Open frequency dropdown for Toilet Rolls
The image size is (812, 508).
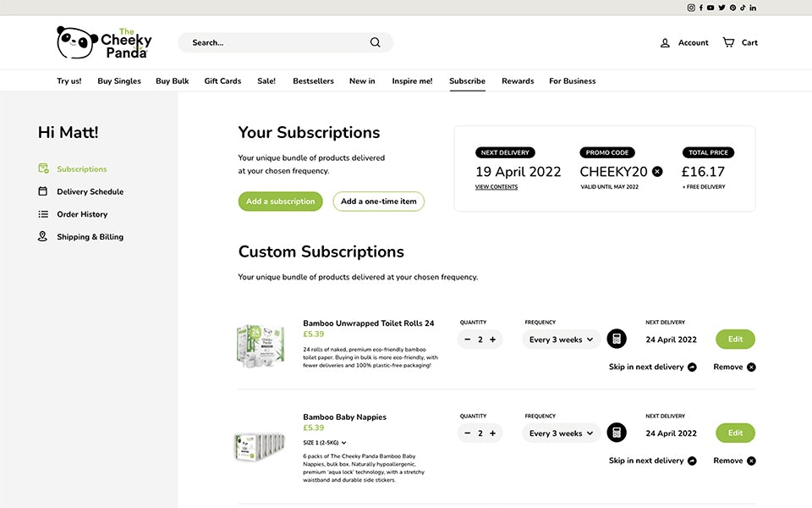(x=562, y=340)
